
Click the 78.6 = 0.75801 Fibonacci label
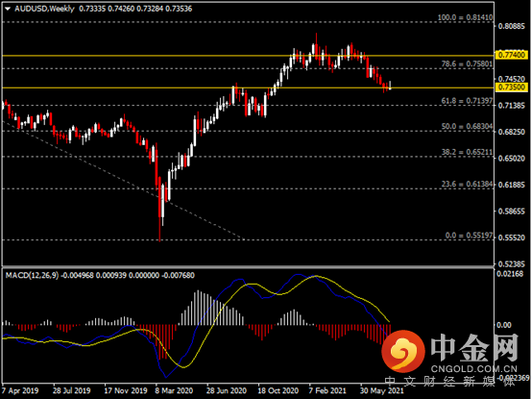pos(467,63)
